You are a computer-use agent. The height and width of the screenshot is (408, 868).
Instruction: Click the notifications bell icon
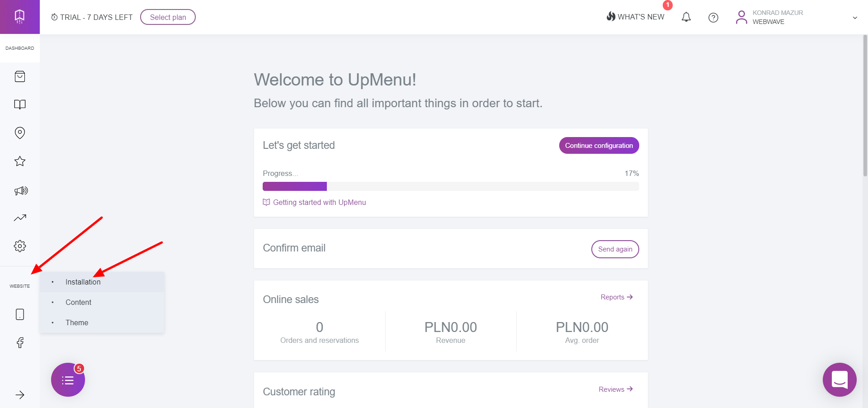(x=686, y=17)
